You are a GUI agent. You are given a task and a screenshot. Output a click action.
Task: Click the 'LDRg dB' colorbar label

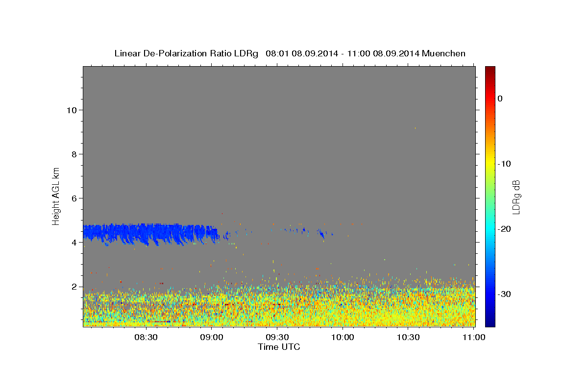515,197
